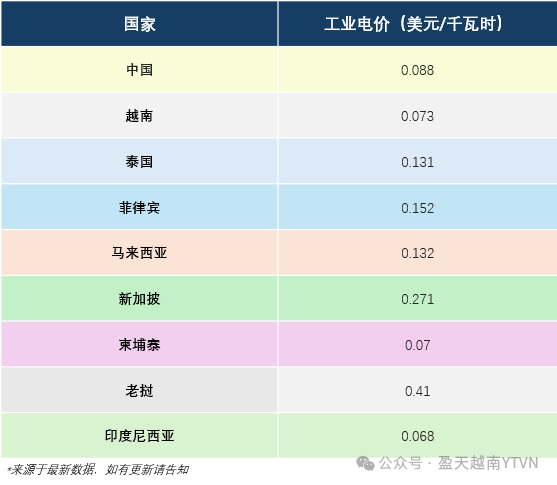Select the 0.131 price value
The width and height of the screenshot is (557, 485).
pyautogui.click(x=417, y=162)
